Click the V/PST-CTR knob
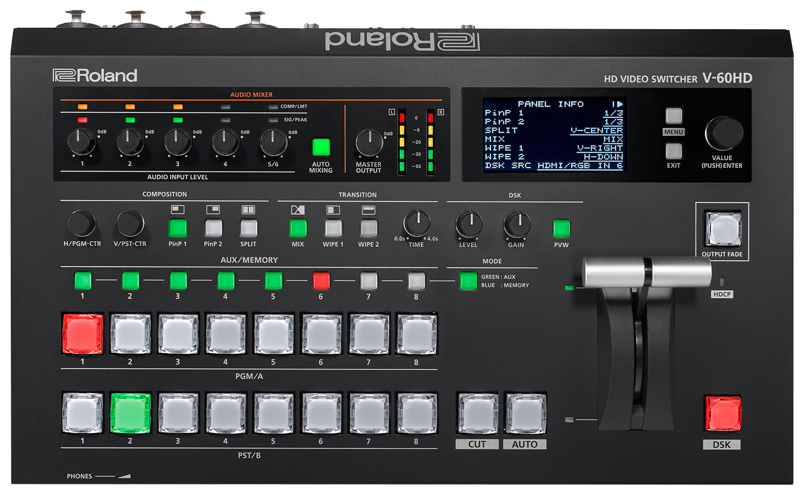The height and width of the screenshot is (504, 812). click(130, 224)
